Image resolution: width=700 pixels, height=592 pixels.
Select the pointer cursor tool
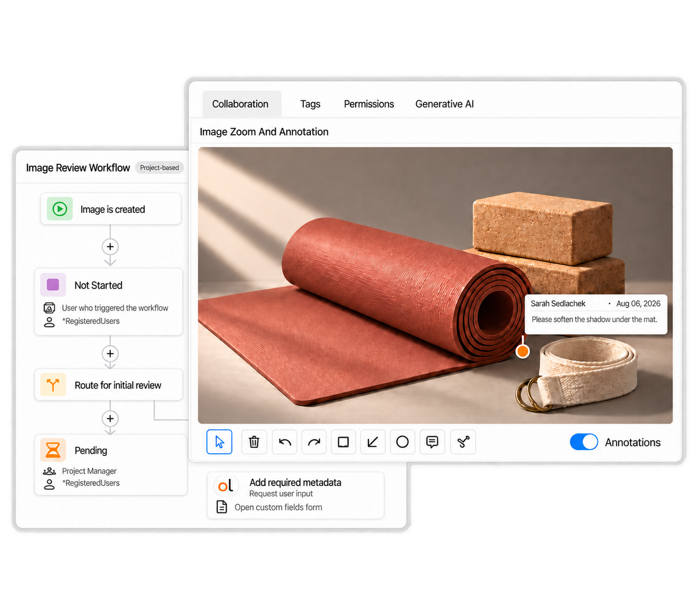[x=219, y=442]
